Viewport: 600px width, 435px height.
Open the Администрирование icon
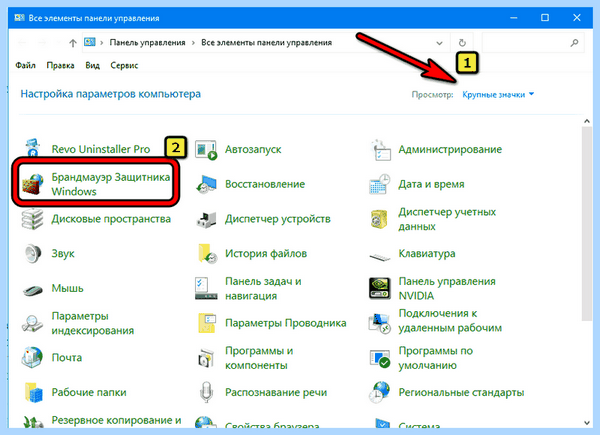380,150
